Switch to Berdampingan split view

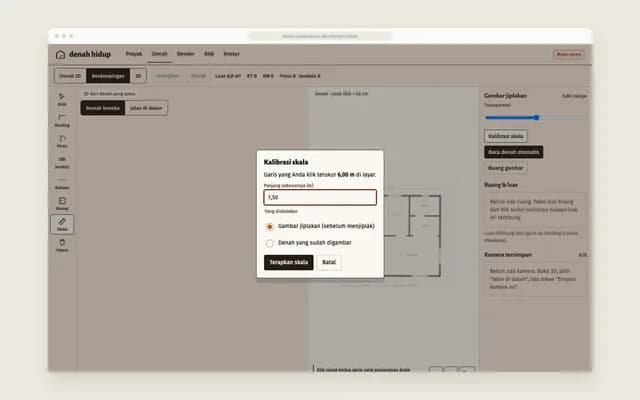tap(108, 76)
